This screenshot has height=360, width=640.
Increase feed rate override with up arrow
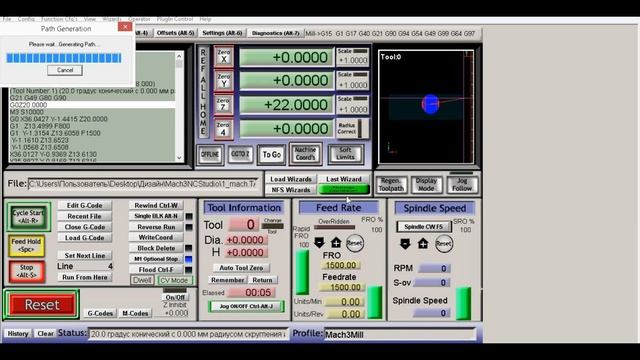(x=336, y=243)
